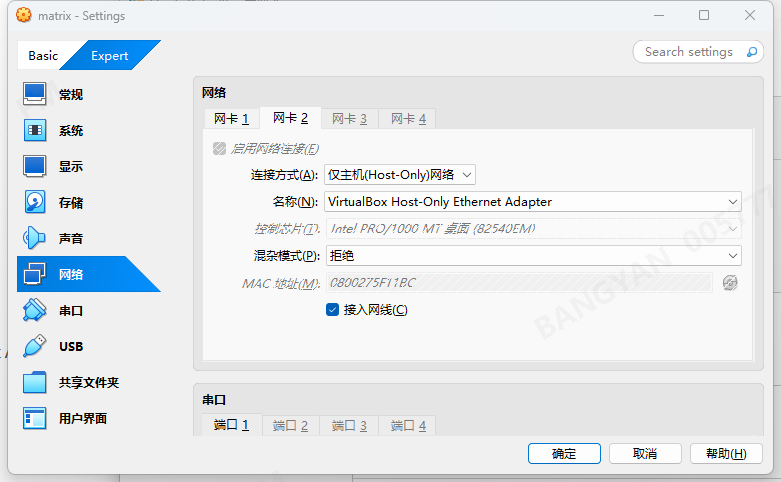Switch to 网卡 2 tab
Image resolution: width=781 pixels, height=482 pixels.
point(290,118)
